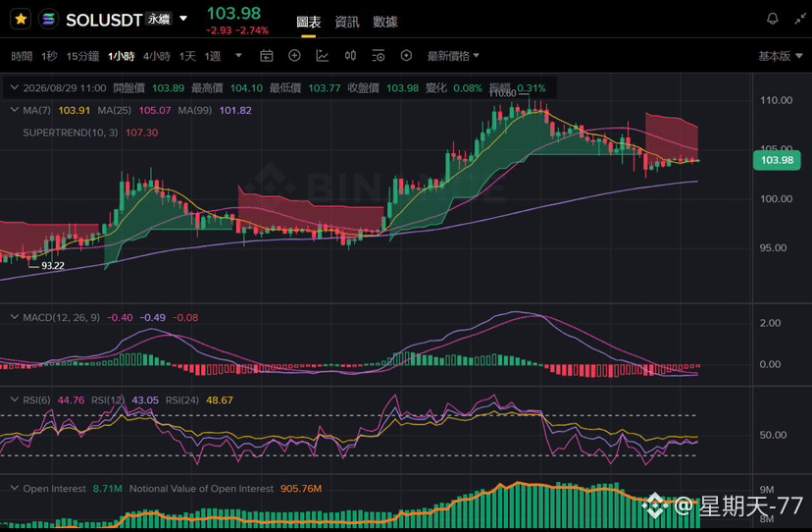Select the 4小時 interval

(x=156, y=56)
